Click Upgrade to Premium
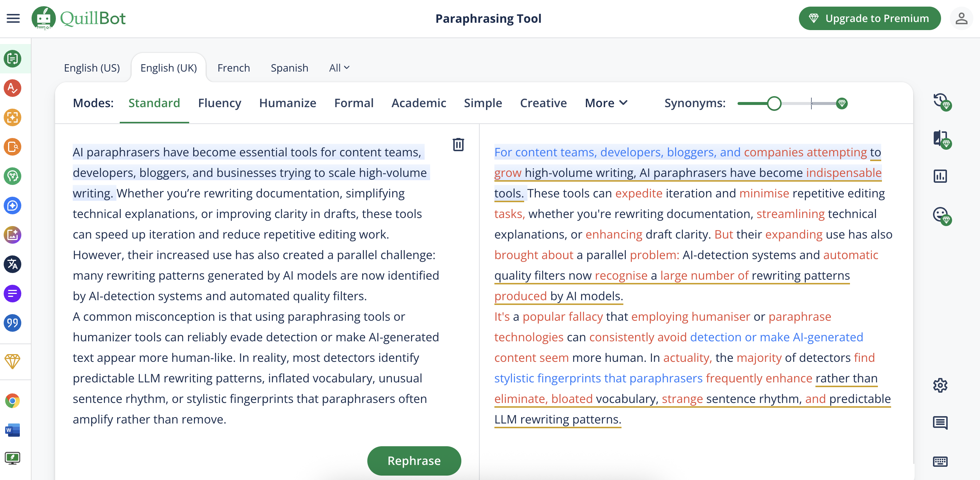This screenshot has width=980, height=480. pos(870,18)
